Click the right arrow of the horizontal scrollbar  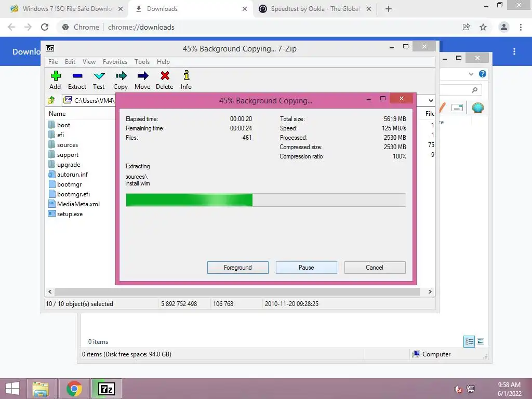coord(430,292)
